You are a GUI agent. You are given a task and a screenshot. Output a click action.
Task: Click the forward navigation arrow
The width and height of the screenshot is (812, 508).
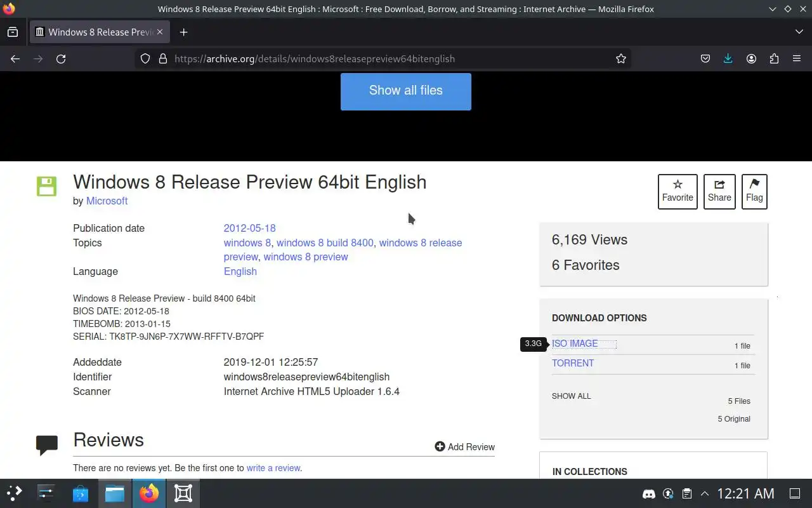click(38, 58)
